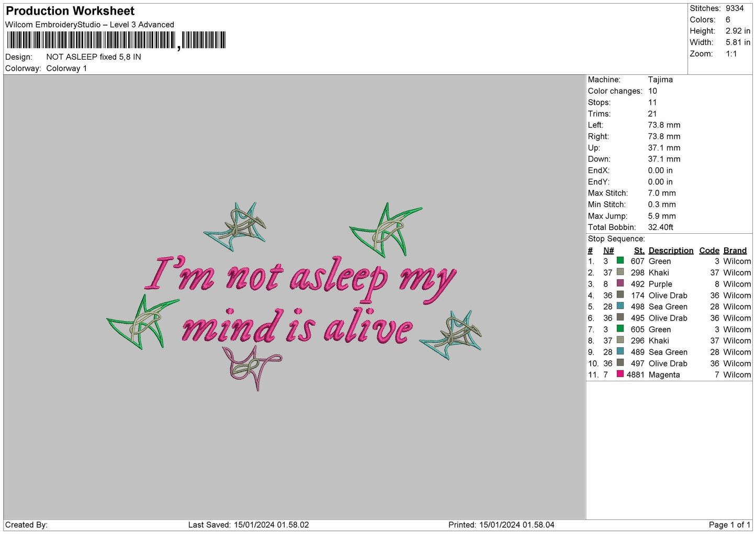
Task: Click the magenta swatch in stop row 11
Action: tap(620, 374)
